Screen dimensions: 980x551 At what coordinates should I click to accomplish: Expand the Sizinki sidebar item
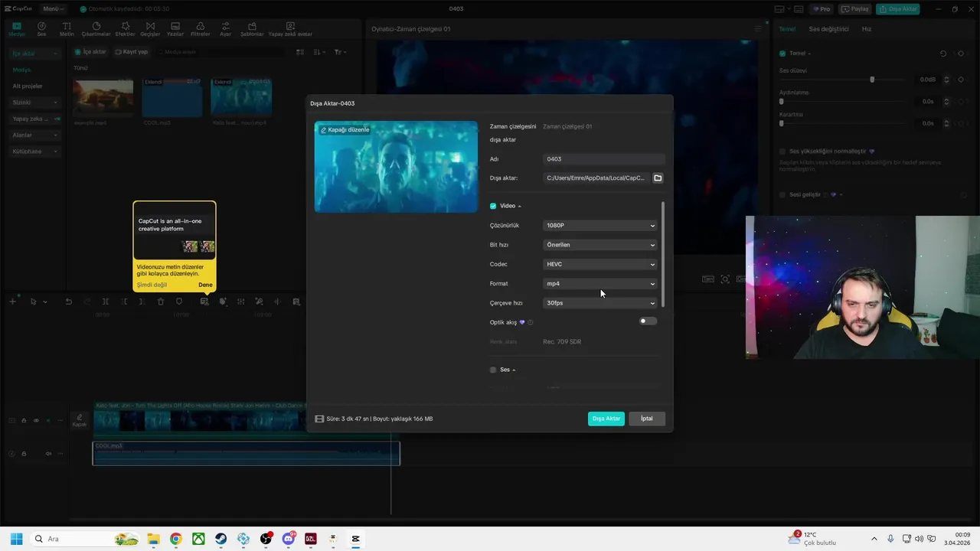pyautogui.click(x=36, y=103)
